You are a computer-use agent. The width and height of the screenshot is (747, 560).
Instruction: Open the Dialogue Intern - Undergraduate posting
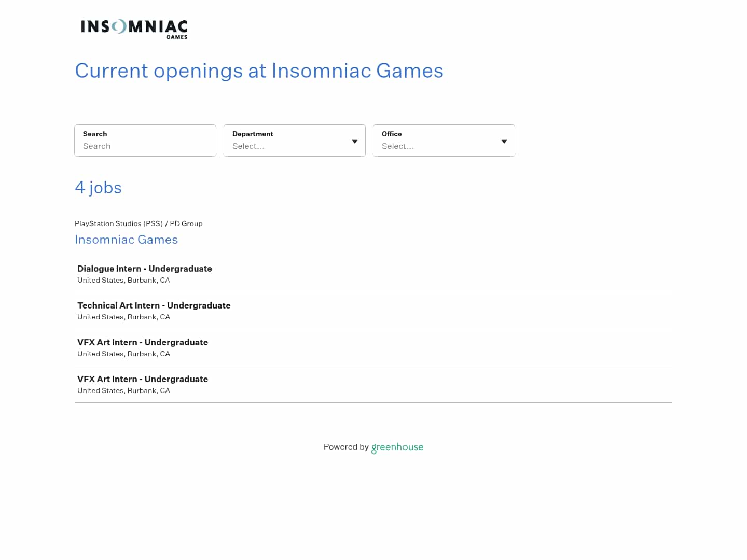point(144,269)
